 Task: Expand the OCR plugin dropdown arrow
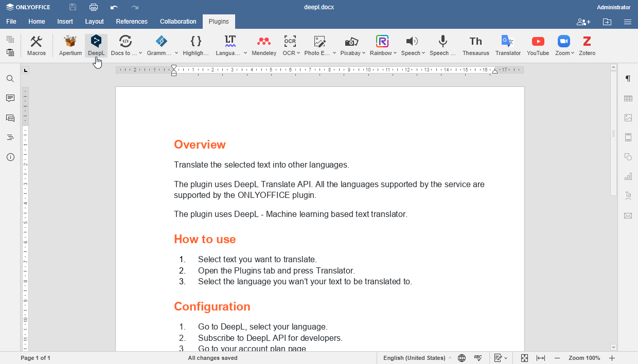click(298, 53)
